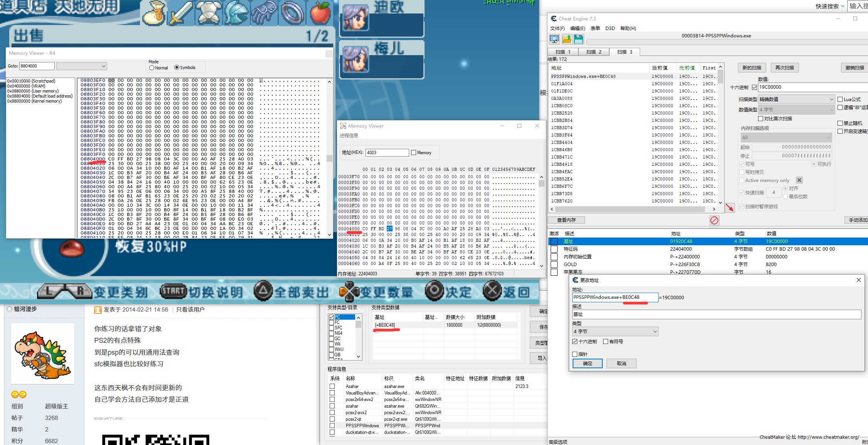Click the red arrow add-to-address-list icon
Image resolution: width=868 pixels, height=445 pixels.
coord(730,207)
